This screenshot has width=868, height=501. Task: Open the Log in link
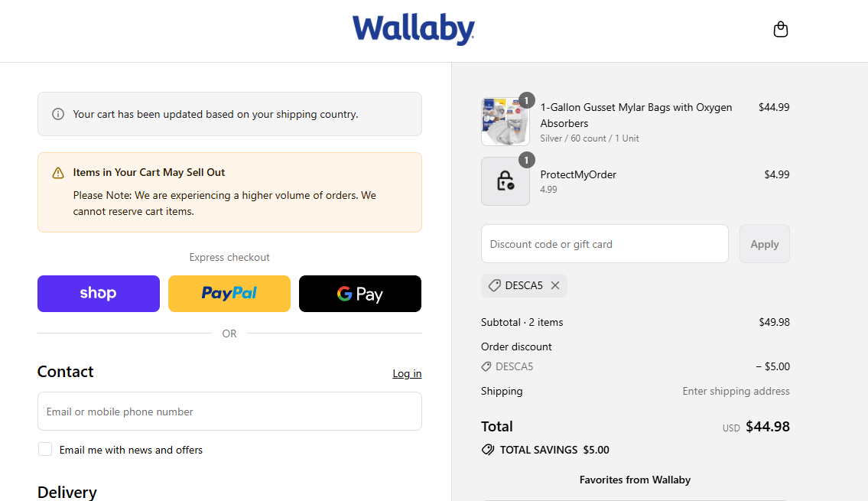coord(407,373)
